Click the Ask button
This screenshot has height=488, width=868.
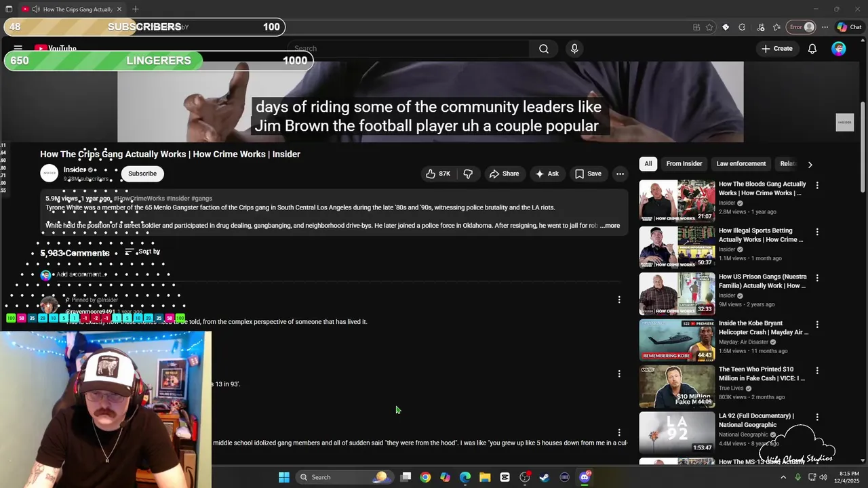pos(547,174)
